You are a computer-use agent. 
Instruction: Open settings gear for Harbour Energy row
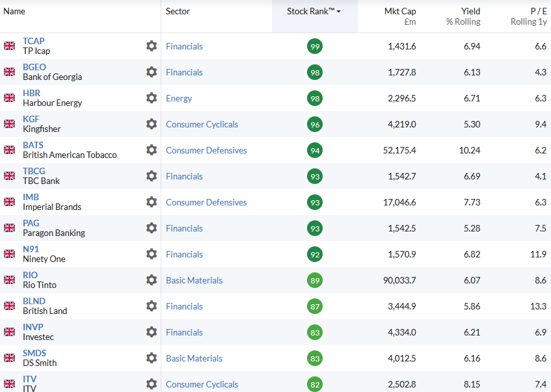152,98
